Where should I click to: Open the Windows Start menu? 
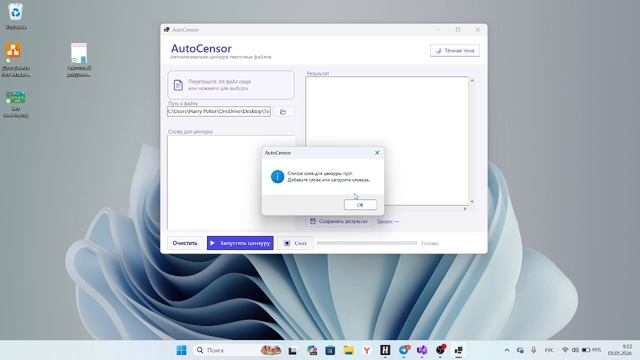(x=182, y=350)
